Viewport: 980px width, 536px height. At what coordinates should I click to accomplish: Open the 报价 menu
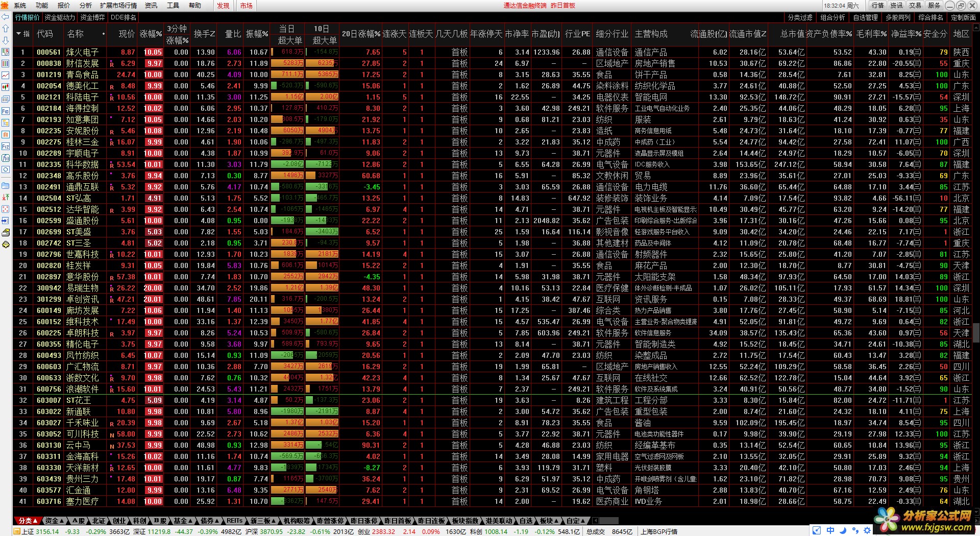coord(64,6)
